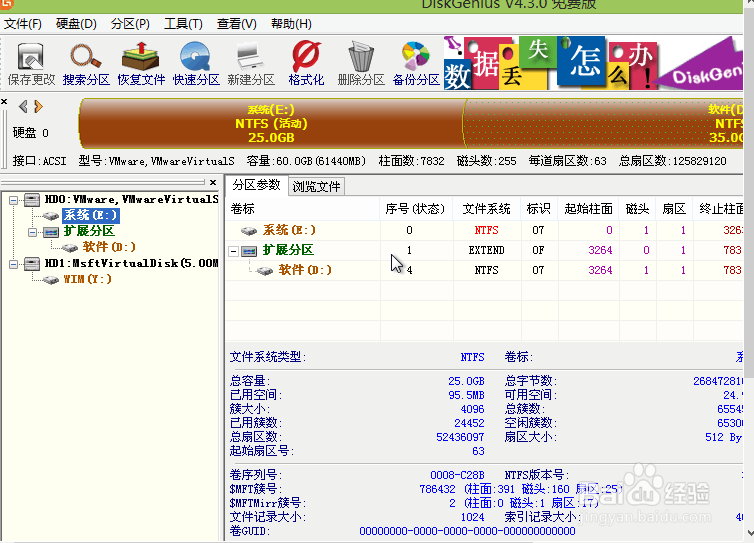Click the all-zero volume GUID value
Image resolution: width=754 pixels, height=543 pixels.
coord(467,531)
